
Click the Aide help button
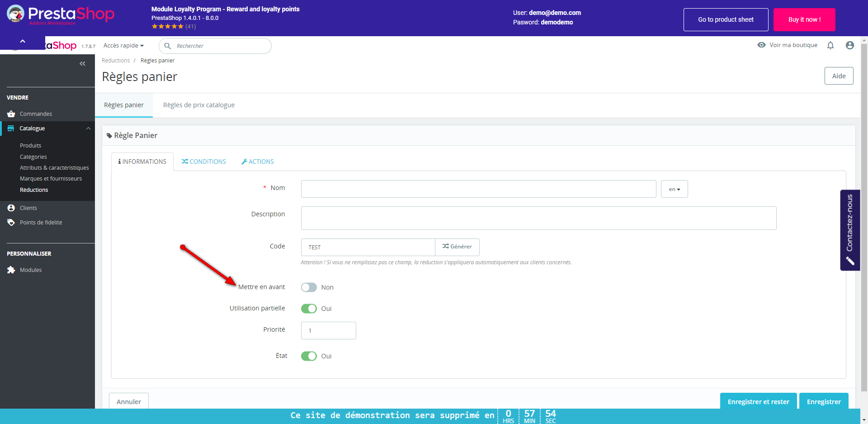[839, 76]
